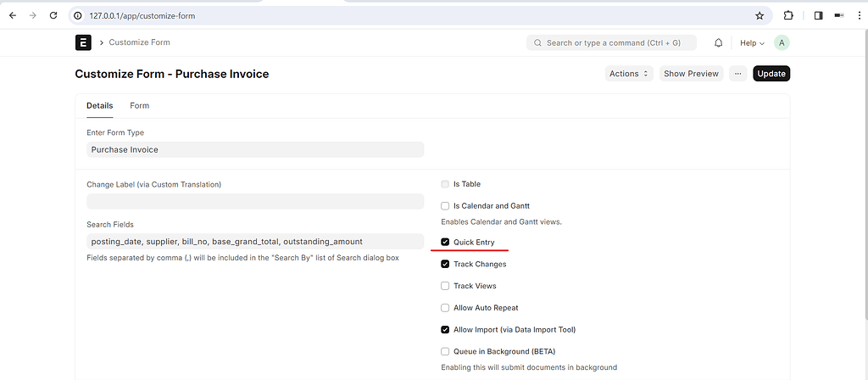The image size is (868, 380).
Task: Click the Change Label input field
Action: point(255,201)
